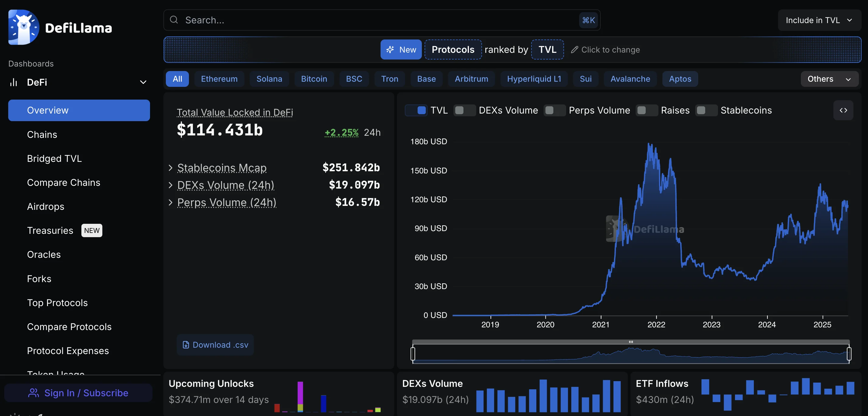Click Click to change text
868x416 pixels.
click(610, 49)
